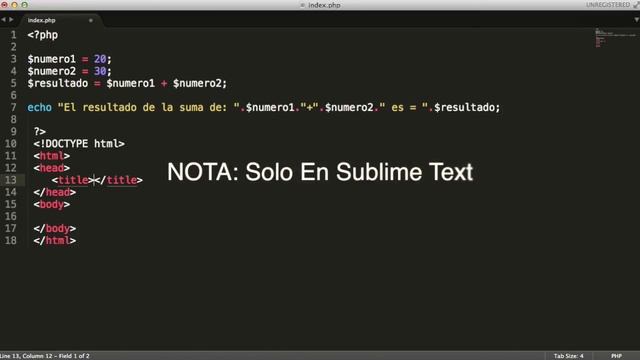Click the '$numero1' variable on line 3

pyautogui.click(x=51, y=59)
